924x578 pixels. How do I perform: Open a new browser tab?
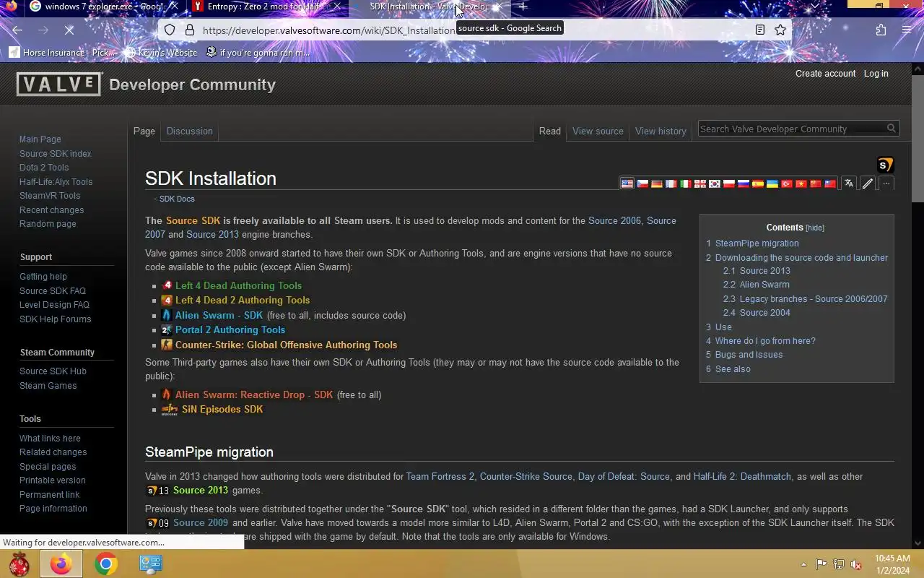click(x=523, y=7)
